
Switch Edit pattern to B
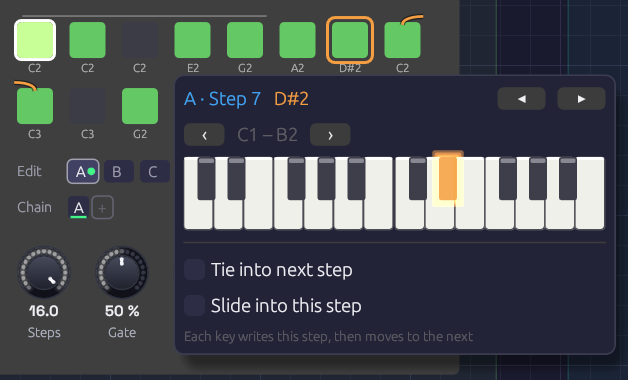pyautogui.click(x=119, y=171)
